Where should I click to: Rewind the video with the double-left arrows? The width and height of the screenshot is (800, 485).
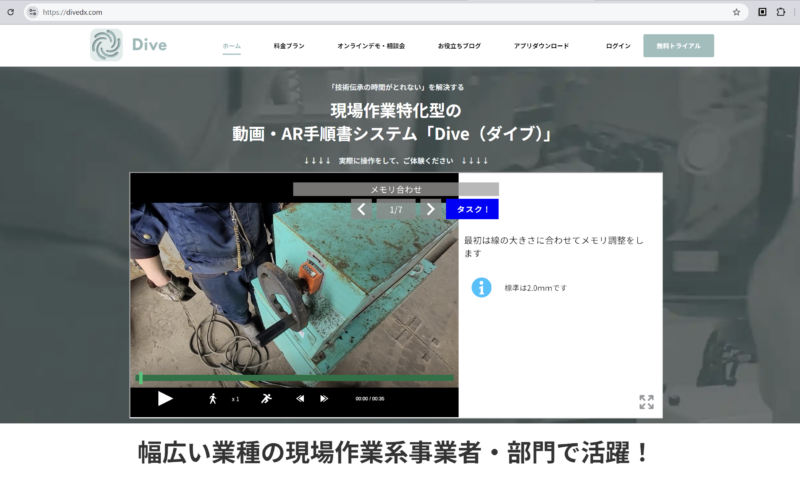click(300, 399)
